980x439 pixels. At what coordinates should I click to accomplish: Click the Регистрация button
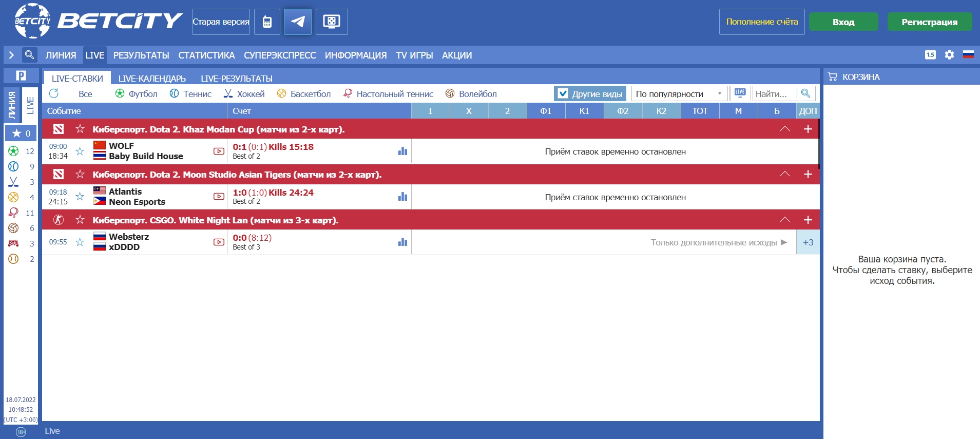coord(929,22)
